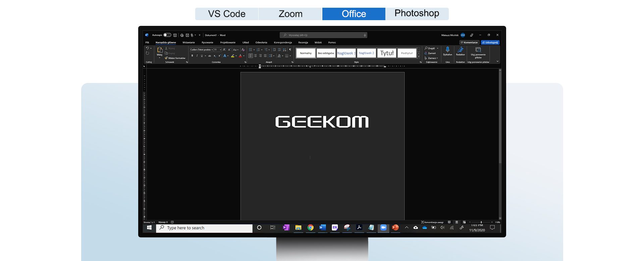Click the Undo arrow icon
The height and width of the screenshot is (261, 644).
(147, 48)
